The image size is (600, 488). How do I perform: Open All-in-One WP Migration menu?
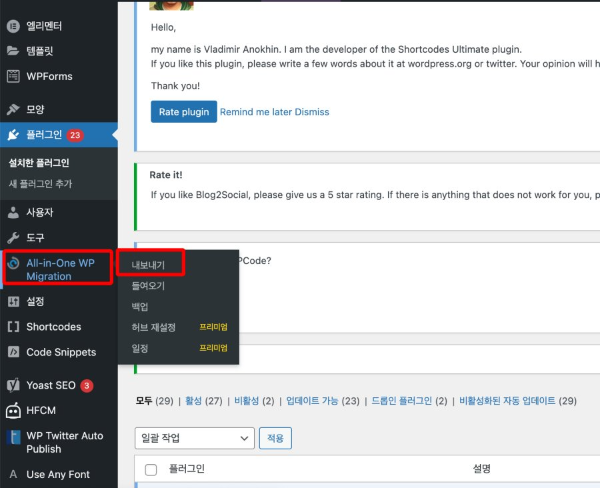coord(59,269)
